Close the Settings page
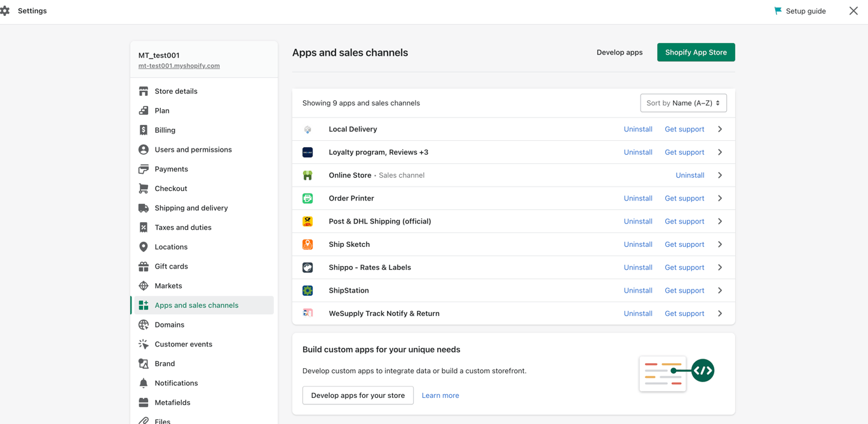This screenshot has width=868, height=424. point(853,11)
